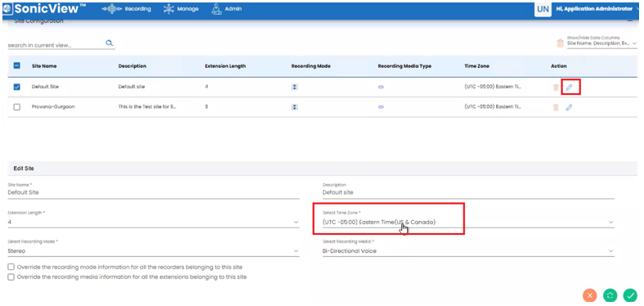Click the Description input field in Edit Site
This screenshot has height=306, width=644.
(468, 192)
